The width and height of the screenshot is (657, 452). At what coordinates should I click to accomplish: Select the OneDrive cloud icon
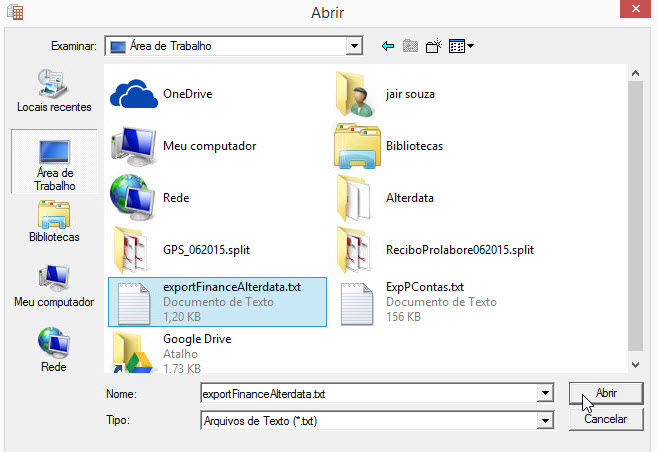[x=134, y=94]
